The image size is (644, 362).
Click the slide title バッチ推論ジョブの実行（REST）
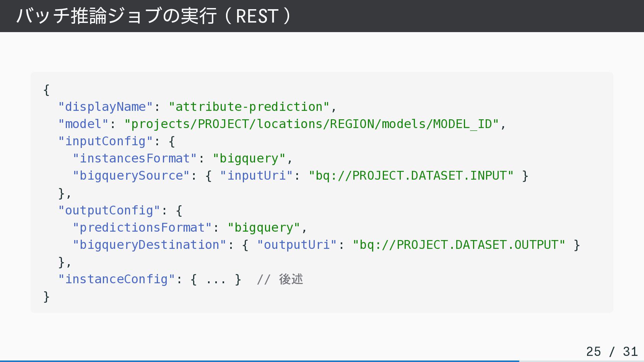point(154,16)
